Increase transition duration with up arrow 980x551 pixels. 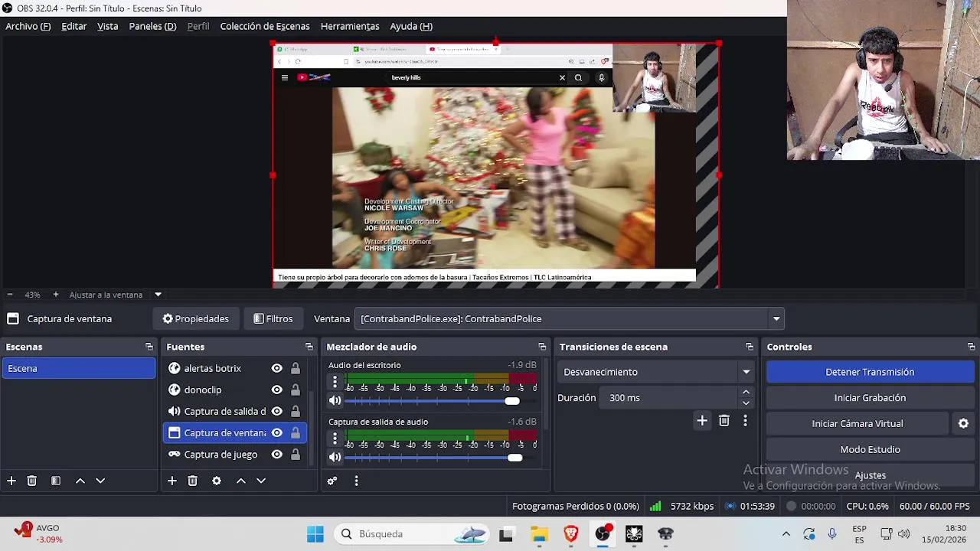tap(746, 393)
